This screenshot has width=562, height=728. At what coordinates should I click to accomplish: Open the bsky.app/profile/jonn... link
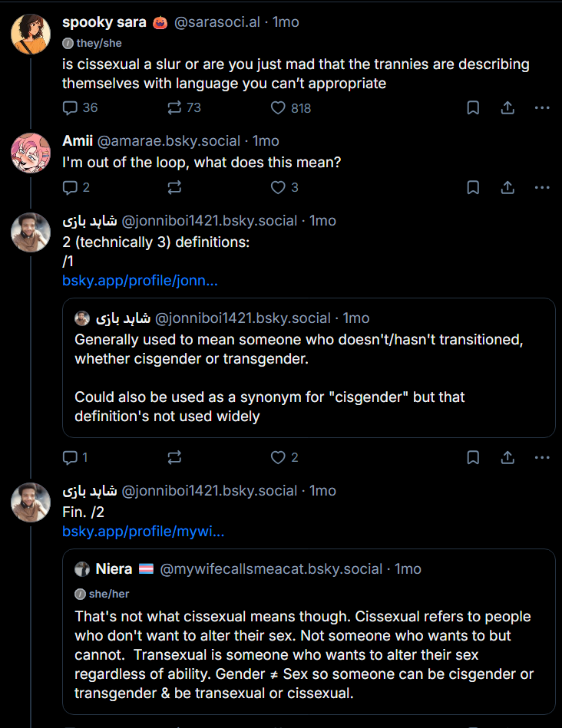tap(140, 281)
